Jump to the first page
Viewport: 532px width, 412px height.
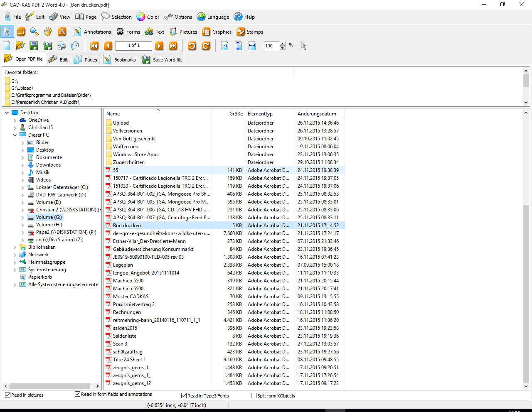click(94, 46)
